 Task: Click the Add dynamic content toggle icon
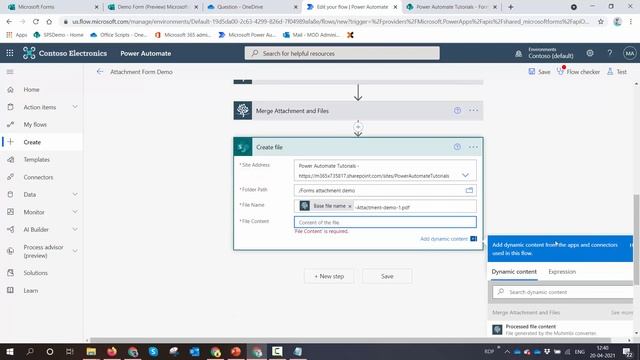pyautogui.click(x=473, y=239)
